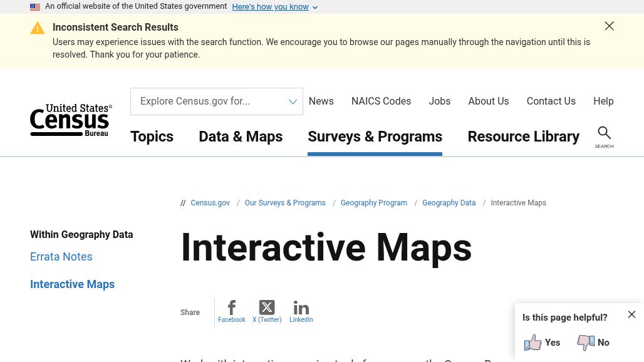Close the page helpful feedback popup

(631, 314)
